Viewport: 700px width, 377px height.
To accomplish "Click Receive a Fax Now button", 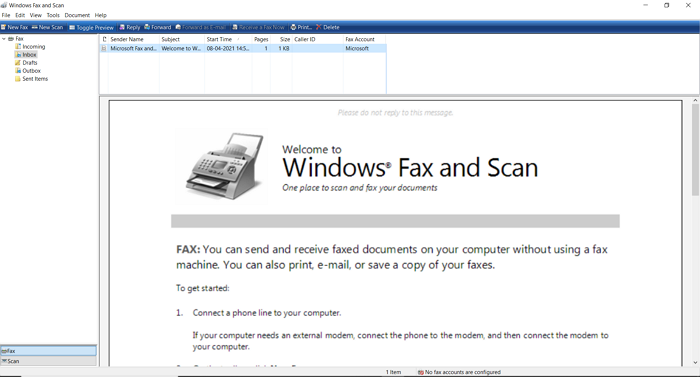I will pyautogui.click(x=258, y=27).
